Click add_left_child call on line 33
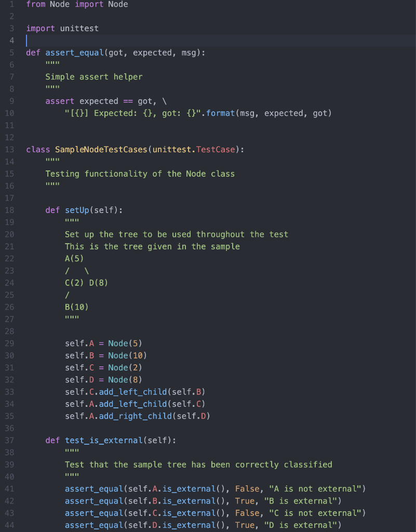 (133, 392)
